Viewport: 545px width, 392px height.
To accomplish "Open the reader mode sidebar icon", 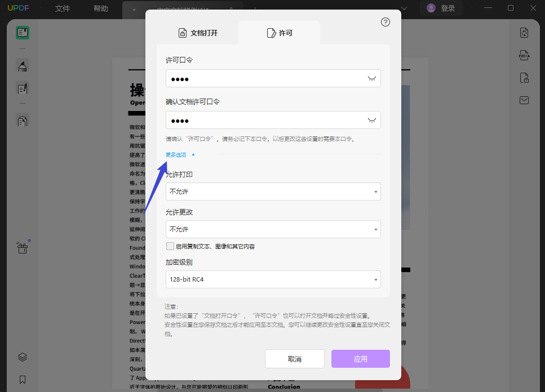I will (23, 33).
